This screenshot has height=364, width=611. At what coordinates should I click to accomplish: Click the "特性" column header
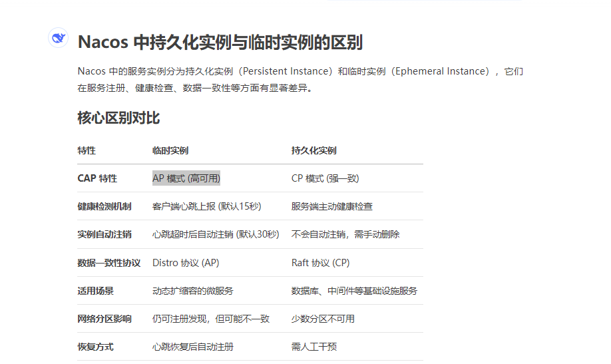coord(87,150)
